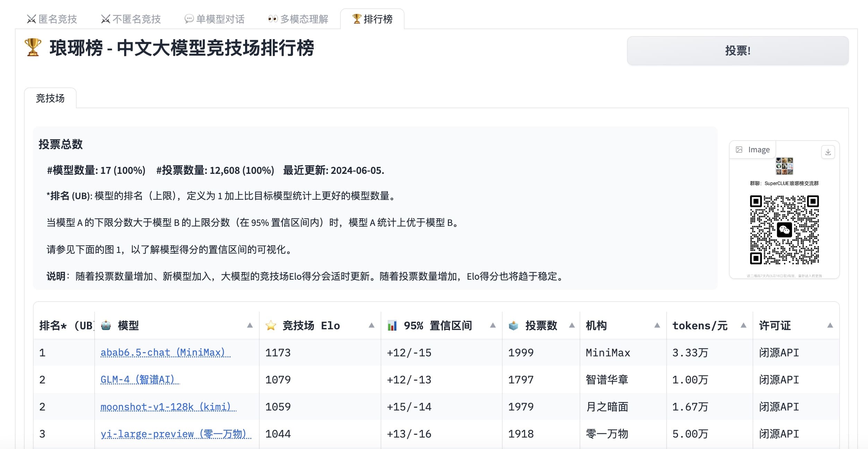
Task: Open moonshot-v1-128k (kimi) model link
Action: (x=168, y=407)
